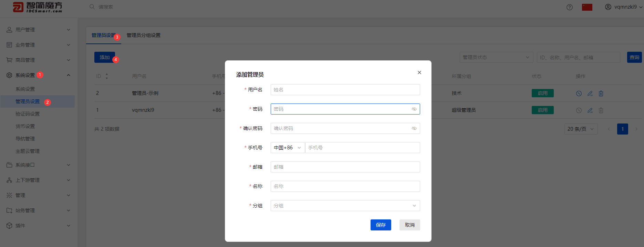This screenshot has width=644, height=247.
Task: Open vqmnzki9 account dropdown arrow
Action: point(641,7)
